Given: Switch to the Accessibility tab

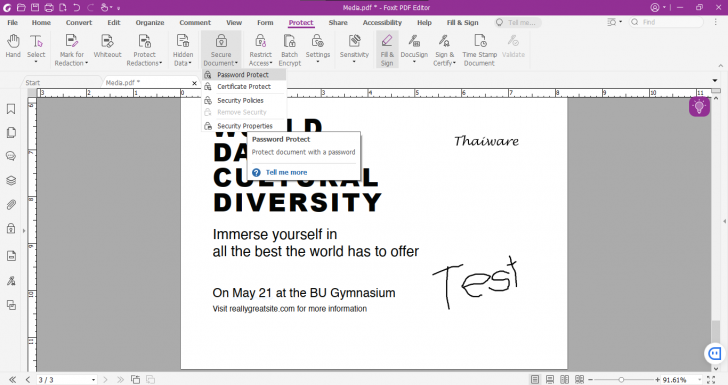Looking at the screenshot, I should coord(382,22).
